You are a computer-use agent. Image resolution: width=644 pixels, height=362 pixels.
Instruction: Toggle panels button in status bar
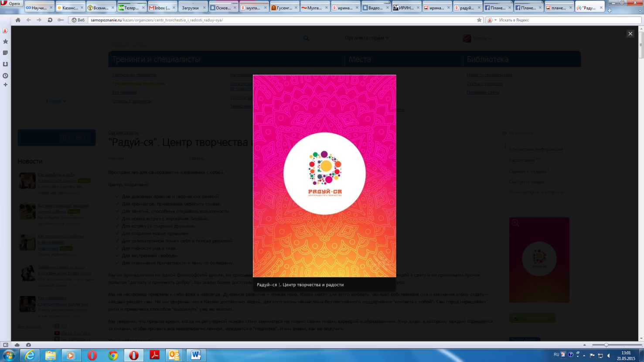tap(6, 345)
